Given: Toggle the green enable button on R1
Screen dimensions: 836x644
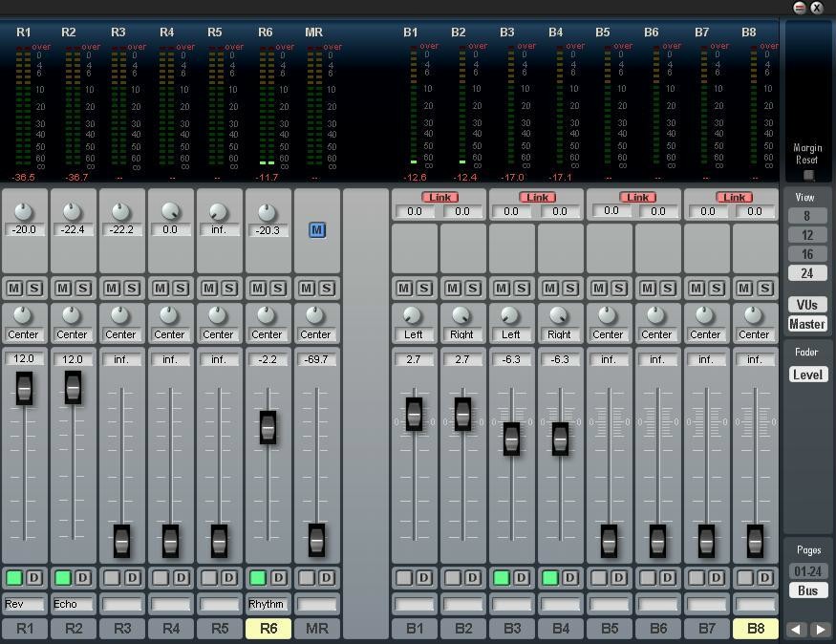Looking at the screenshot, I should [14, 577].
